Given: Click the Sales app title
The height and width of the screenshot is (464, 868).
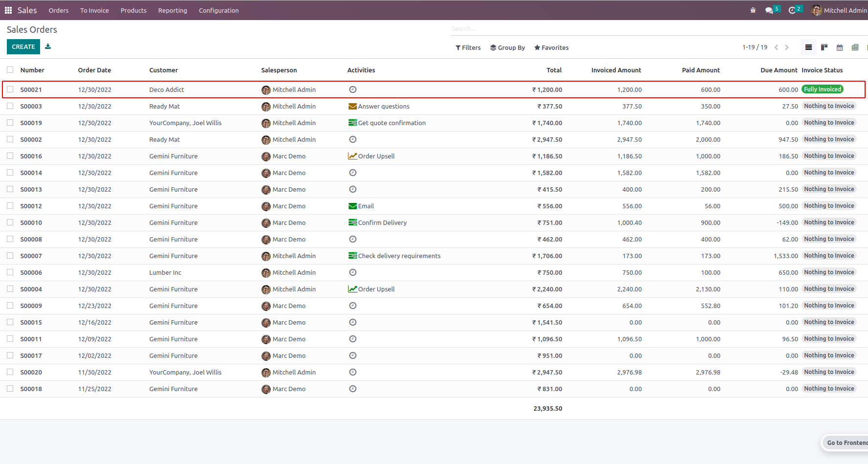Looking at the screenshot, I should pyautogui.click(x=27, y=10).
